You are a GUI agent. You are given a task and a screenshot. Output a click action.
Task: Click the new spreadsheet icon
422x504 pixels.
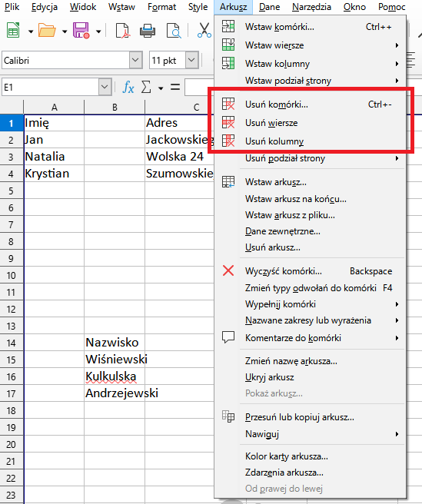point(13,31)
